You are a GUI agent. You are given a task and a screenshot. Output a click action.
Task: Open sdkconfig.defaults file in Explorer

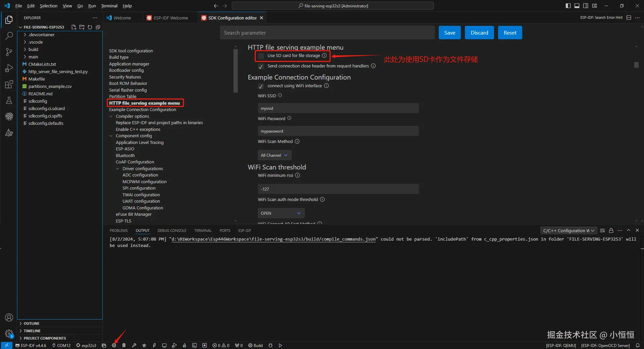[x=46, y=123]
